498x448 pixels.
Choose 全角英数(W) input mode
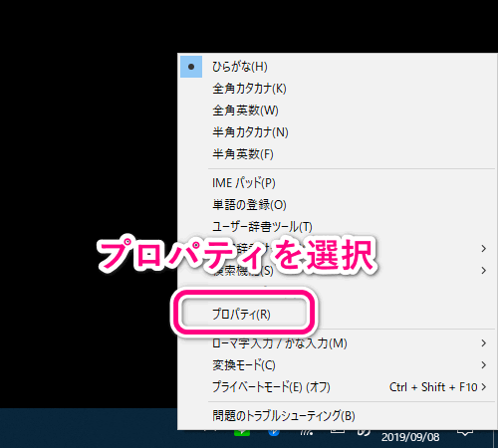338,111
